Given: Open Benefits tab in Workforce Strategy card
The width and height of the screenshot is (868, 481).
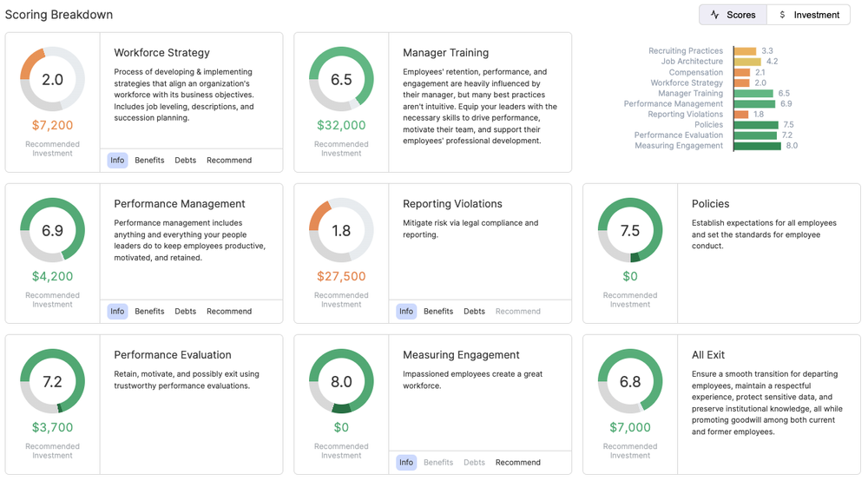Looking at the screenshot, I should click(149, 160).
